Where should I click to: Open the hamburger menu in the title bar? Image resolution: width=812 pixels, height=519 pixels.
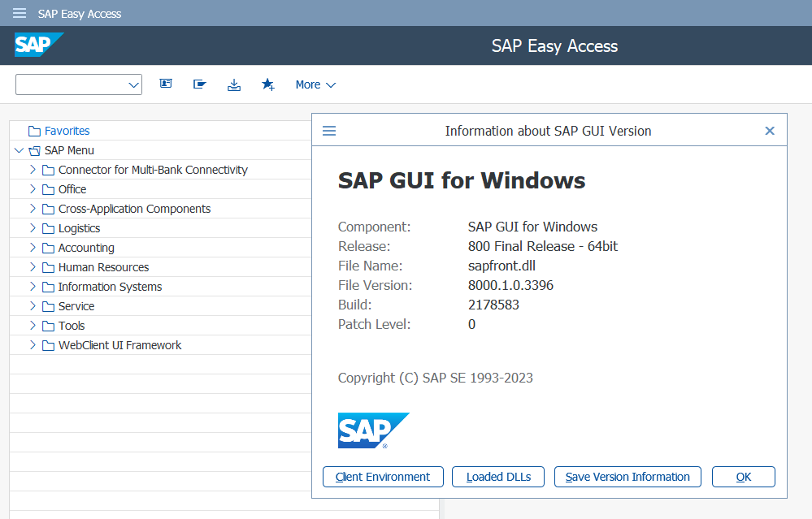[18, 13]
